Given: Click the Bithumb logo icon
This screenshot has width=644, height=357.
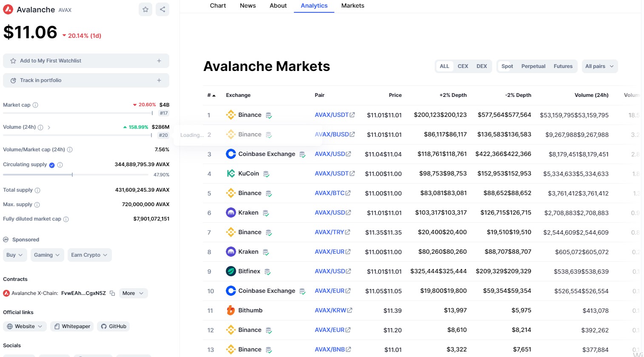Looking at the screenshot, I should (231, 310).
